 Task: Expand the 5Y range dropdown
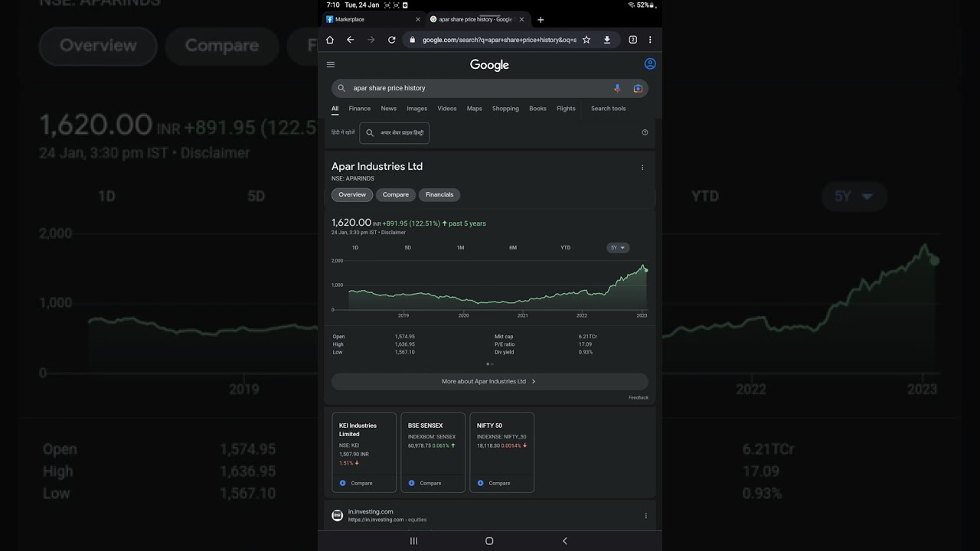coord(618,248)
